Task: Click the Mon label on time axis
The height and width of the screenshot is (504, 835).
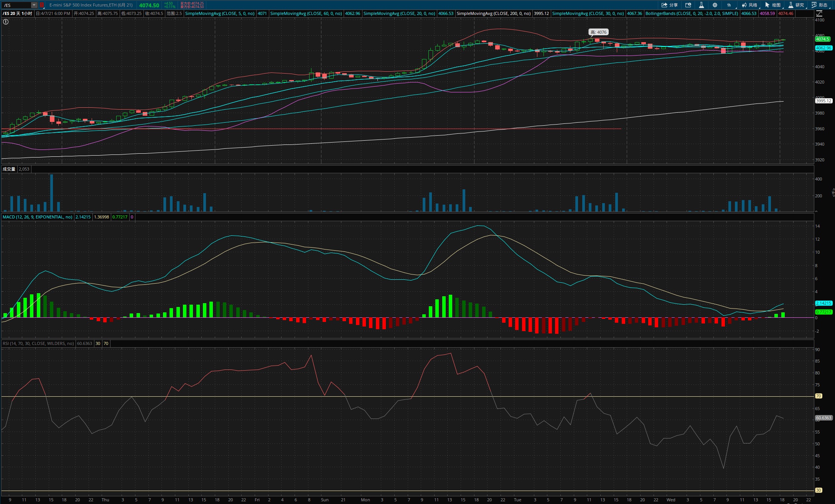Action: [366, 500]
